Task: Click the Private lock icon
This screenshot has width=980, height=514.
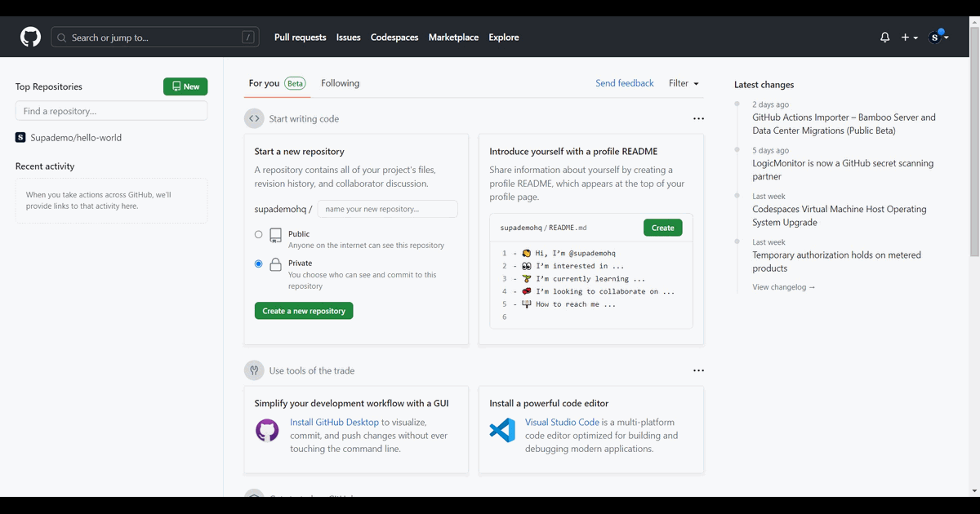Action: coord(275,264)
